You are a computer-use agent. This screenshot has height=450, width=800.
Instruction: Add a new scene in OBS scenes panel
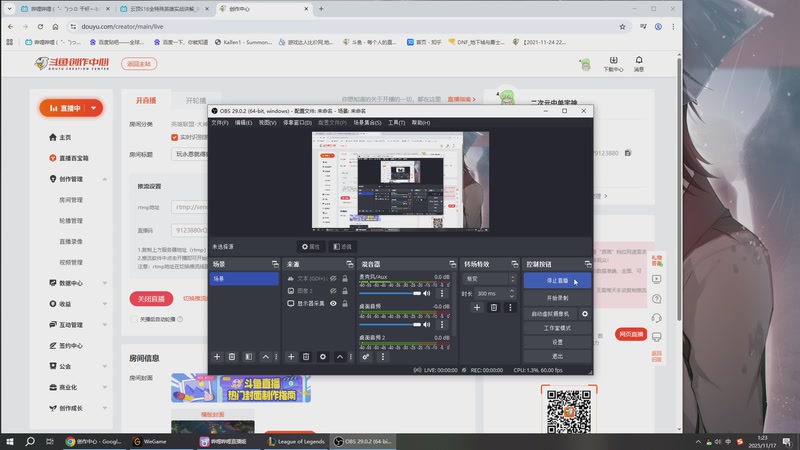217,357
